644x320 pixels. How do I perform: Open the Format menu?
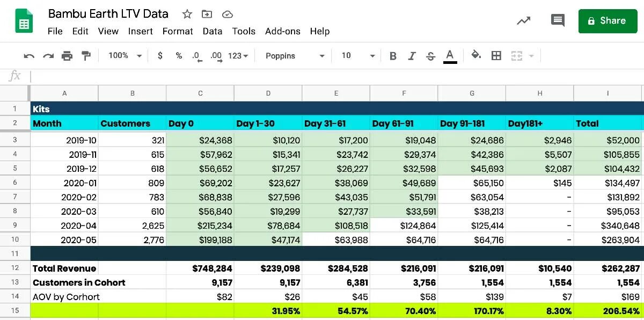click(x=178, y=31)
